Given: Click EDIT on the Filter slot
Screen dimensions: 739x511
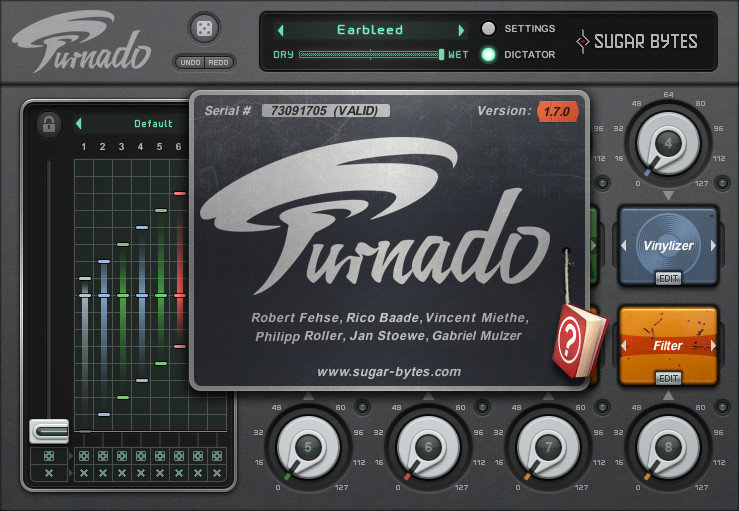Looking at the screenshot, I should 668,379.
